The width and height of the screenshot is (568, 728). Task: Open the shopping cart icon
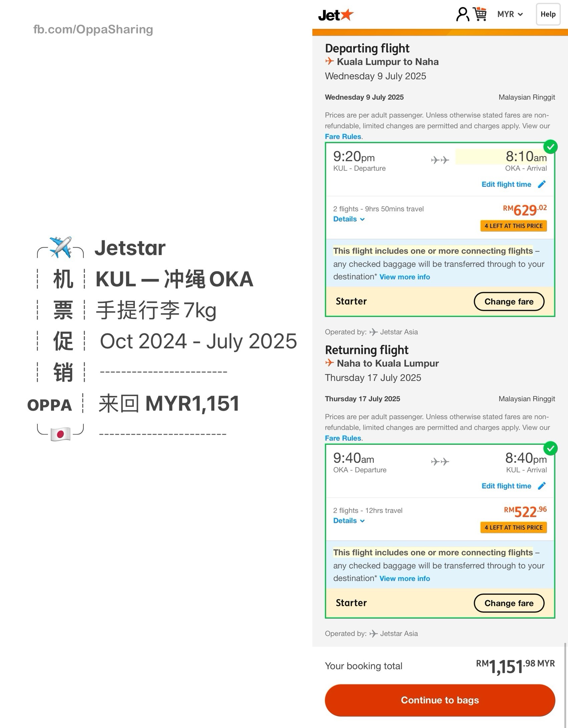480,14
